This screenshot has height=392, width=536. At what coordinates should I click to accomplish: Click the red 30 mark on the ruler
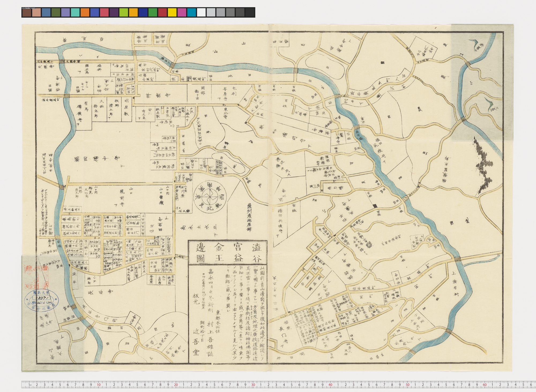[x=253, y=385]
